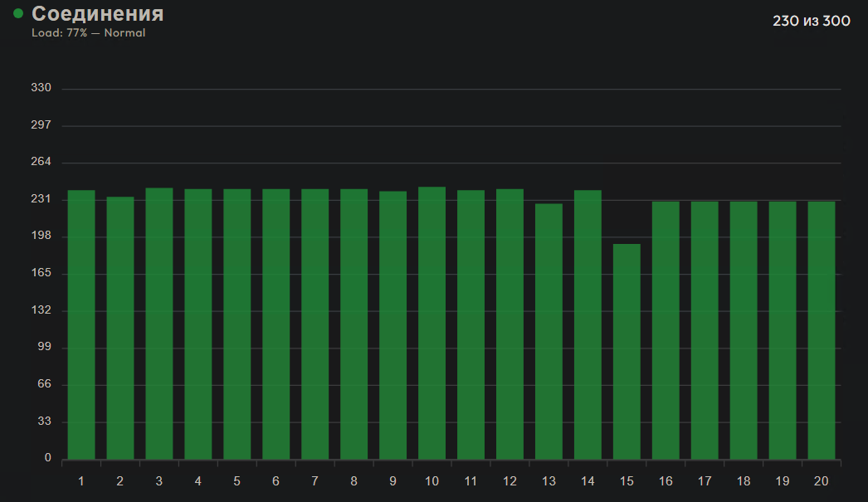Select the green bar above label 2
Image resolution: width=868 pixels, height=502 pixels.
pos(120,329)
